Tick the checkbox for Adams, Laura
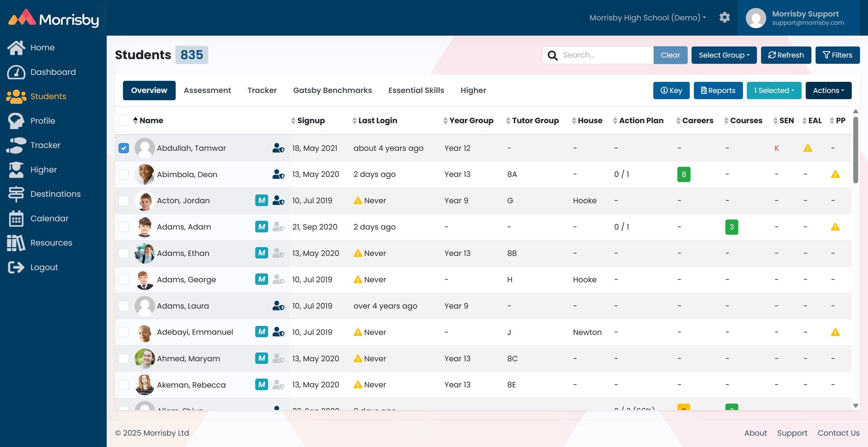This screenshot has width=868, height=447. pos(124,306)
